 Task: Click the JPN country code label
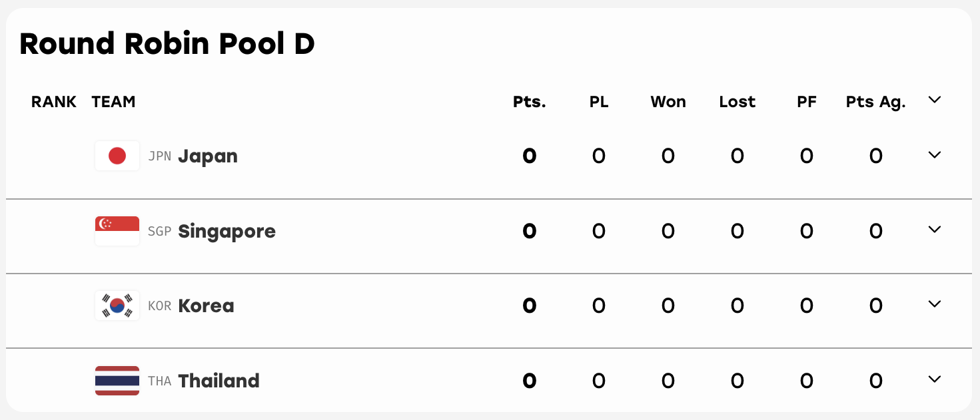click(x=160, y=156)
